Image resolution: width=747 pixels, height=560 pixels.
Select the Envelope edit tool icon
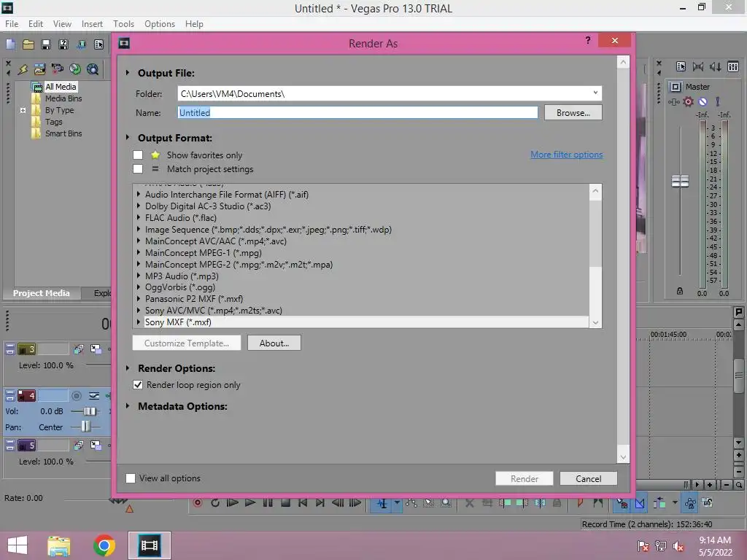pos(411,502)
